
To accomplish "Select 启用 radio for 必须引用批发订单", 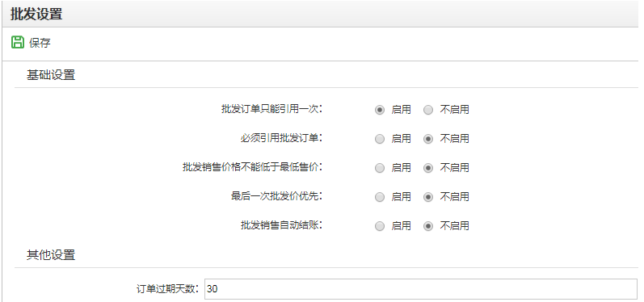I will click(x=380, y=139).
